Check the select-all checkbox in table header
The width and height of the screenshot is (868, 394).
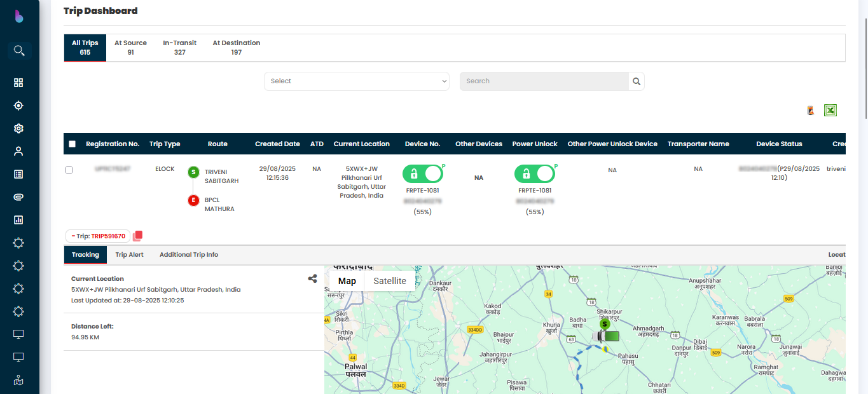pyautogui.click(x=72, y=144)
